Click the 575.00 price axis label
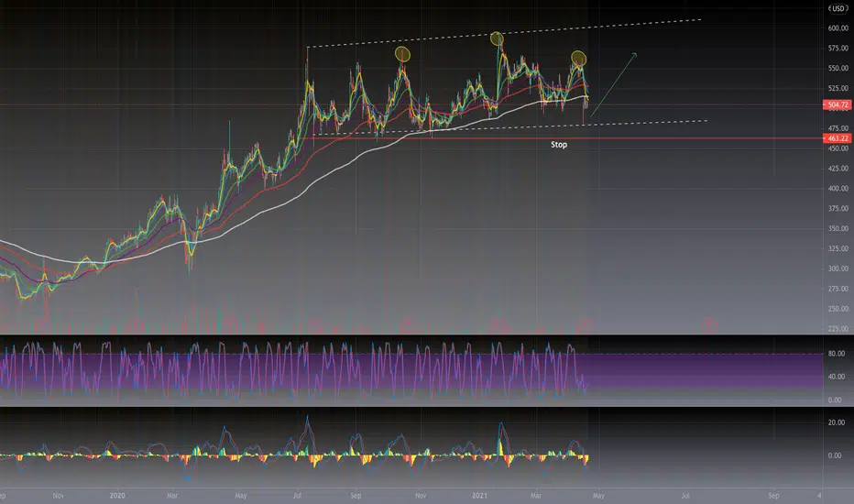This screenshot has height=504, width=854. coord(838,49)
